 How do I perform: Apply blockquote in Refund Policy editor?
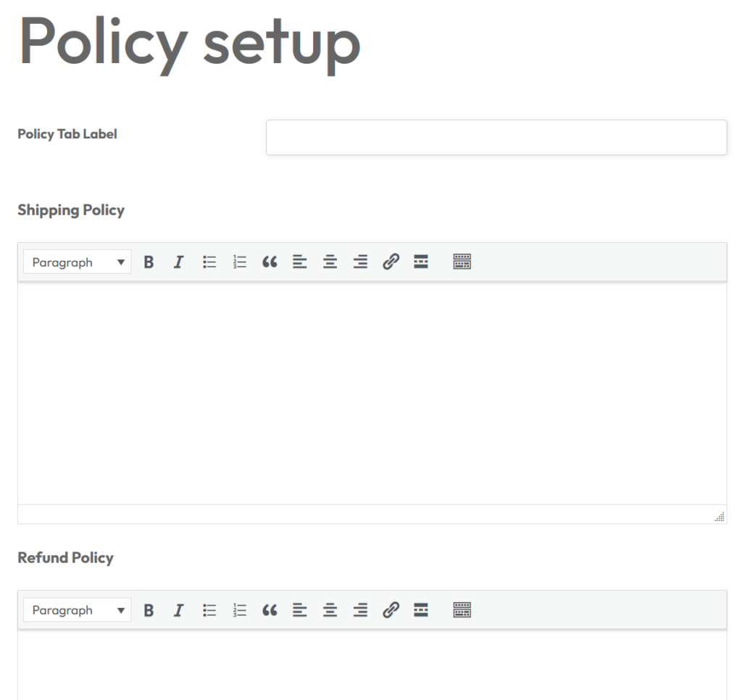[x=270, y=610]
